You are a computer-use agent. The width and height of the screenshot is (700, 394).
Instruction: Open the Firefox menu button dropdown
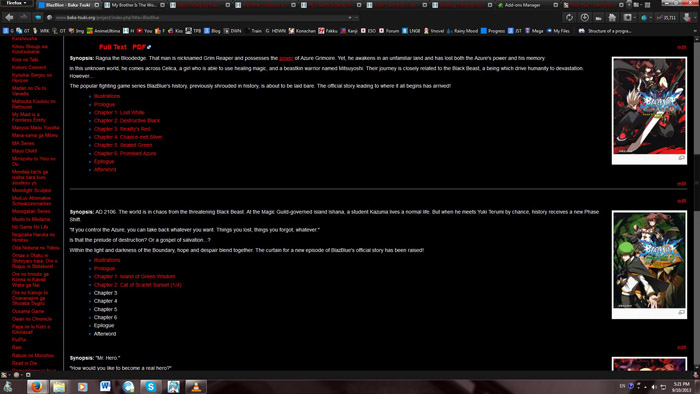click(16, 3)
